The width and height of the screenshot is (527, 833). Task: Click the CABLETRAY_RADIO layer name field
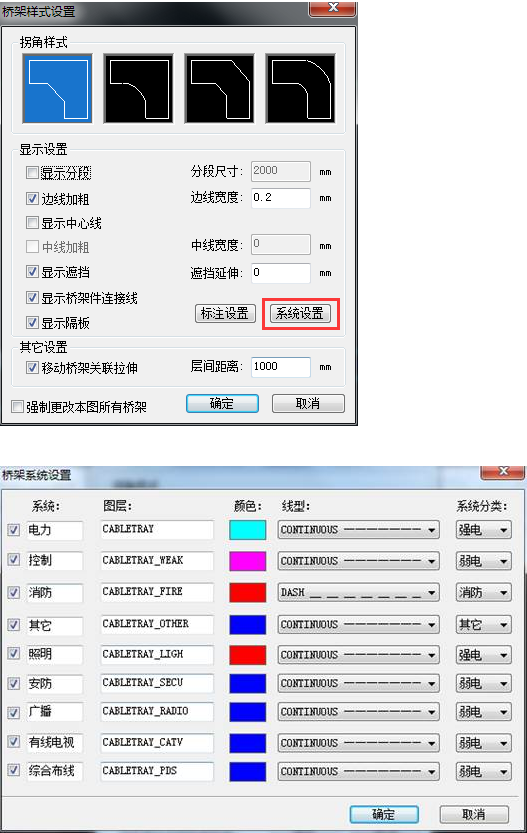(x=157, y=711)
